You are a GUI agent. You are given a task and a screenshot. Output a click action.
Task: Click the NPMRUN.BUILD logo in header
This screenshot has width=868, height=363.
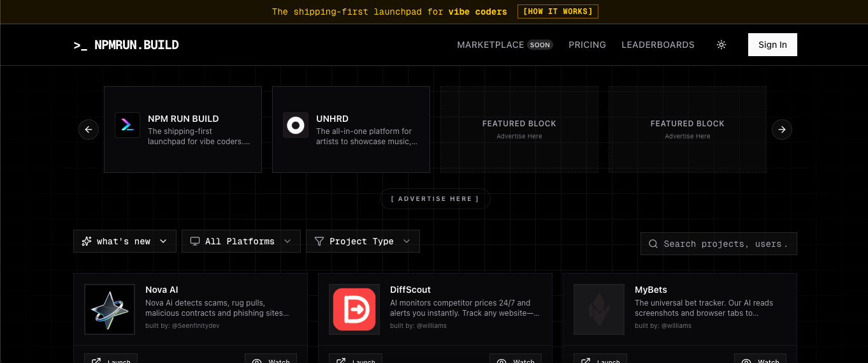click(x=126, y=45)
